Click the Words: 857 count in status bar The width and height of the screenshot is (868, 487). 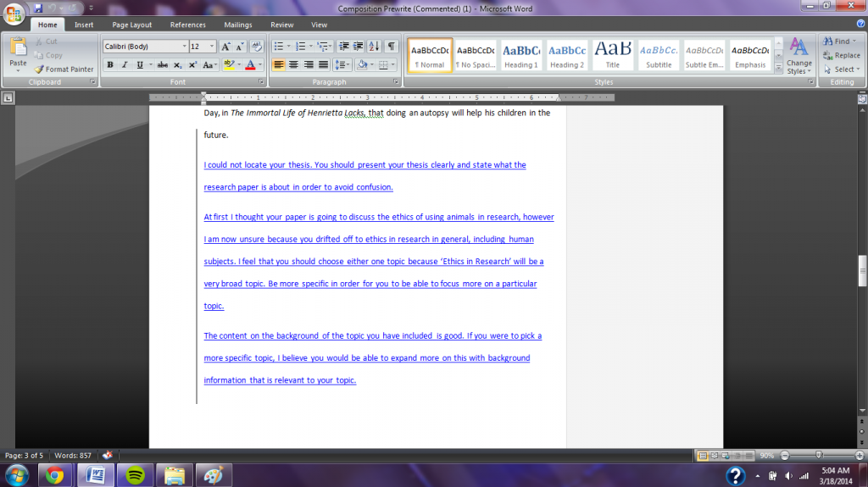tap(74, 456)
